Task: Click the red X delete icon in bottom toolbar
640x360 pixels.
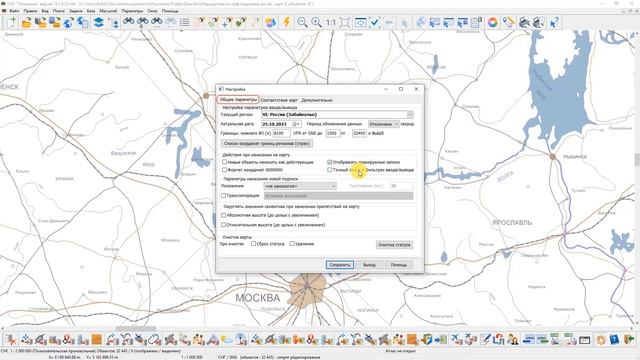Action: coord(11,339)
